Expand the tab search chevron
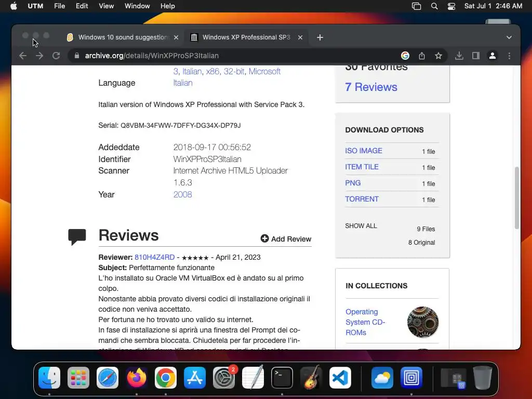Viewport: 532px width, 399px height. [x=509, y=37]
